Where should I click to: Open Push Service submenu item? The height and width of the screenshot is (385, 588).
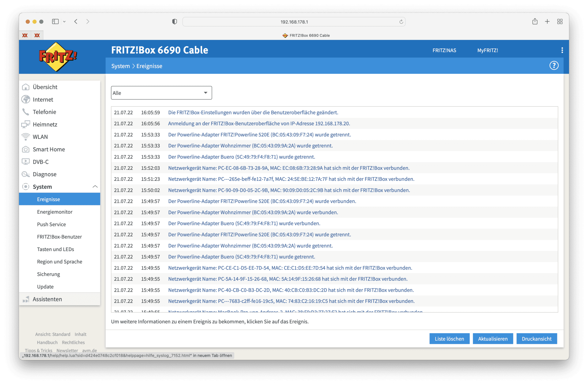point(51,224)
